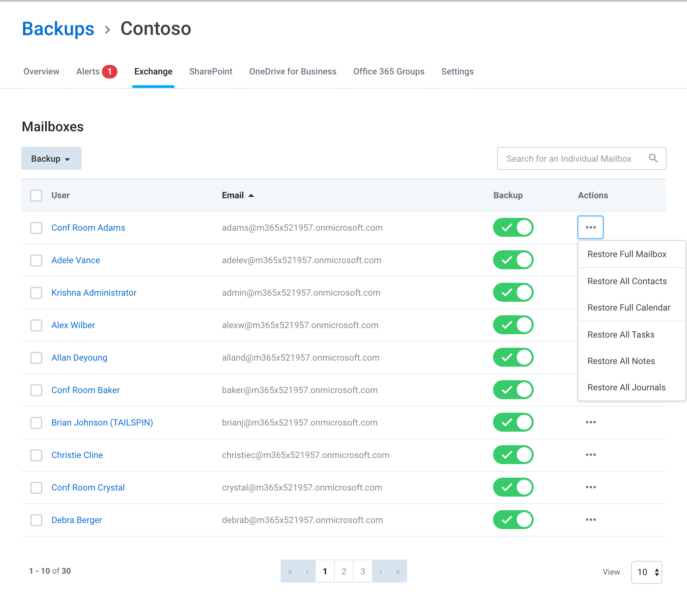Open the Backup dropdown button

click(x=51, y=158)
